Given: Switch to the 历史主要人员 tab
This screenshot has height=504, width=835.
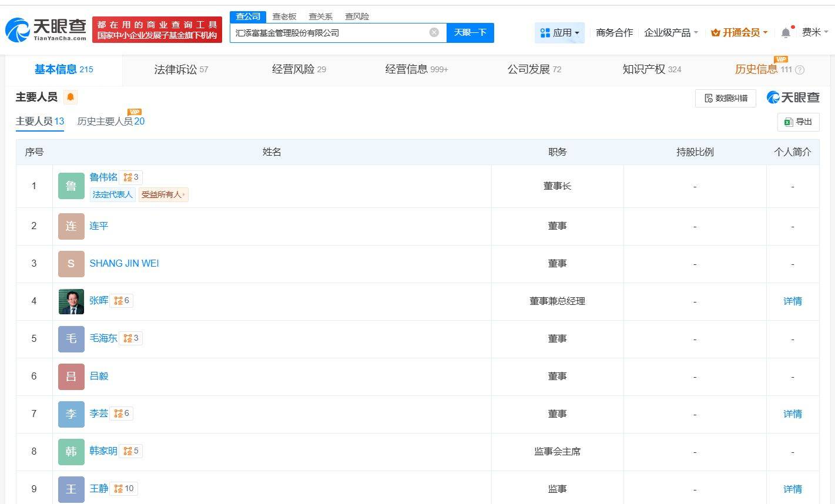Looking at the screenshot, I should 110,122.
